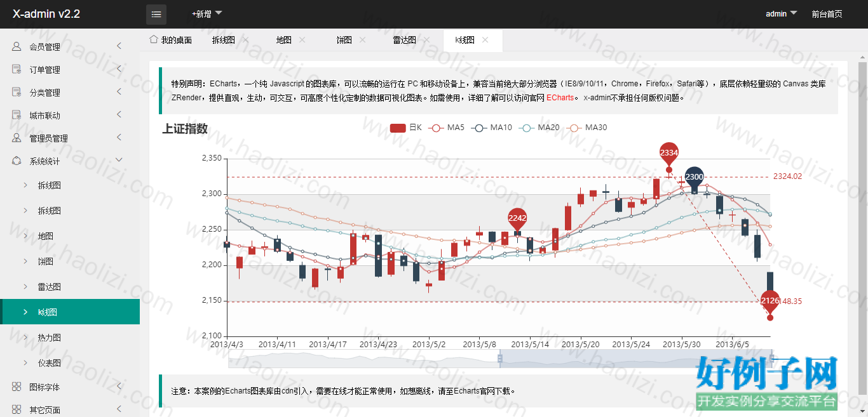Switch to the 地图 tab
Image resolution: width=868 pixels, height=417 pixels.
(x=284, y=40)
